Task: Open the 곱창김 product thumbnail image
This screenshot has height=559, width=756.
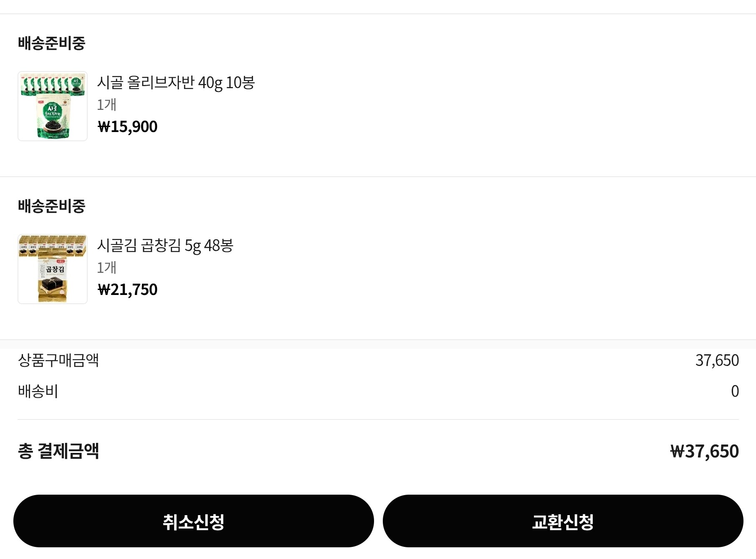Action: [53, 269]
